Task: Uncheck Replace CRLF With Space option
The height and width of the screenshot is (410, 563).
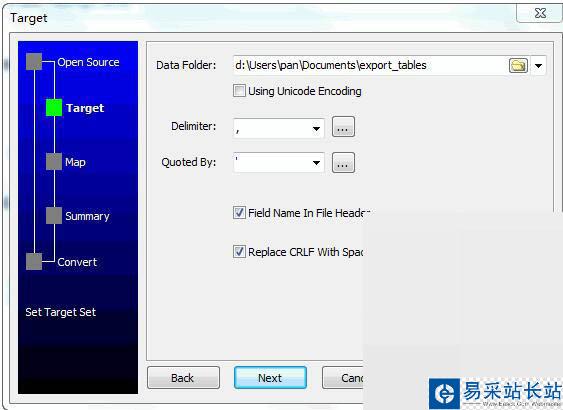Action: tap(239, 252)
